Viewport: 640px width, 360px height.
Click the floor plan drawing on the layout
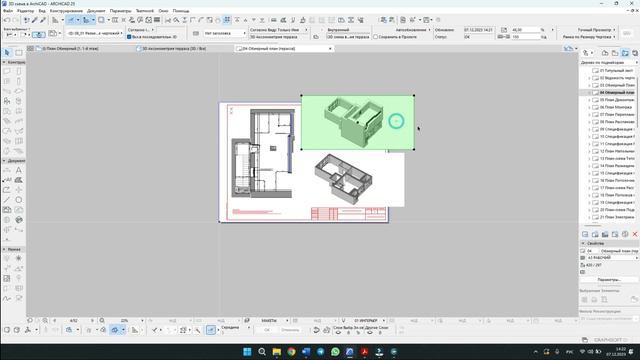263,153
